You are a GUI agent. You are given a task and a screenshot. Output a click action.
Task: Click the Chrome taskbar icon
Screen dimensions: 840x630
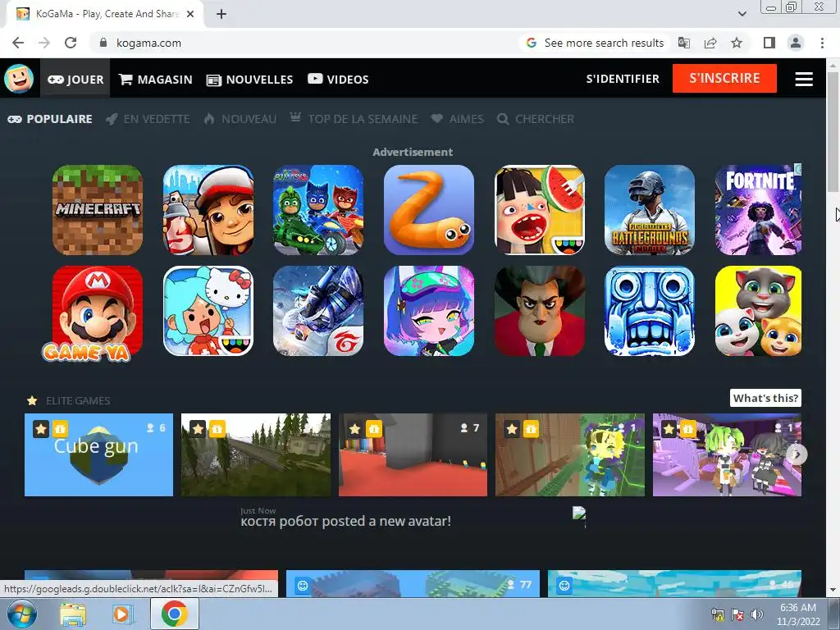(x=174, y=614)
